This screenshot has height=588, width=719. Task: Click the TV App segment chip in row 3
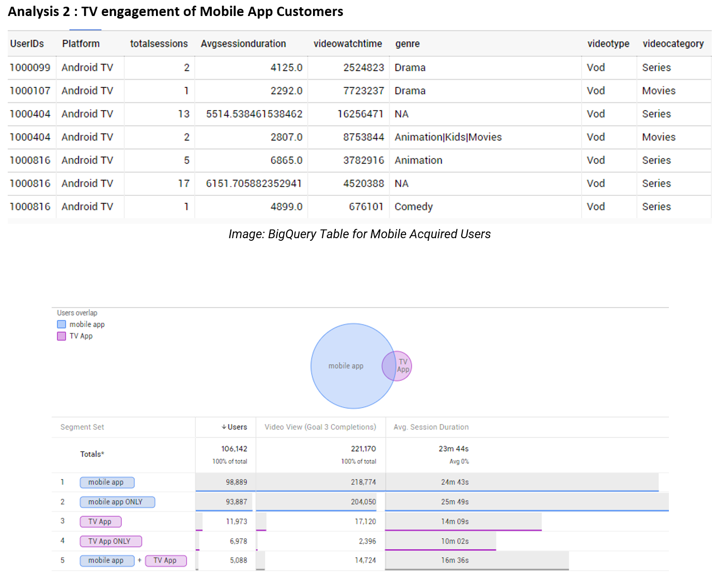tap(101, 522)
